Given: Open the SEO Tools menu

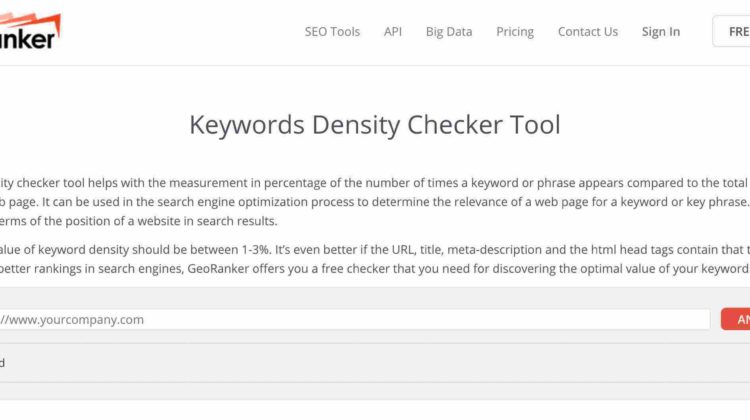Looking at the screenshot, I should point(332,31).
